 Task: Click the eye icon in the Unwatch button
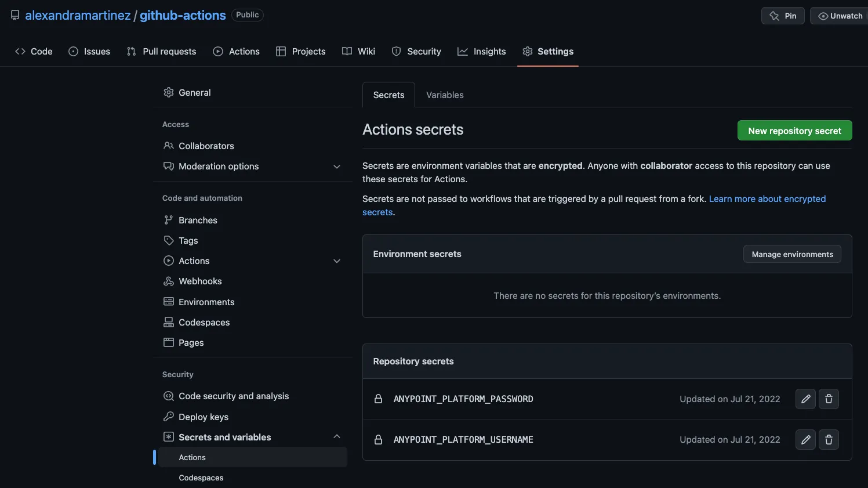[x=823, y=16]
